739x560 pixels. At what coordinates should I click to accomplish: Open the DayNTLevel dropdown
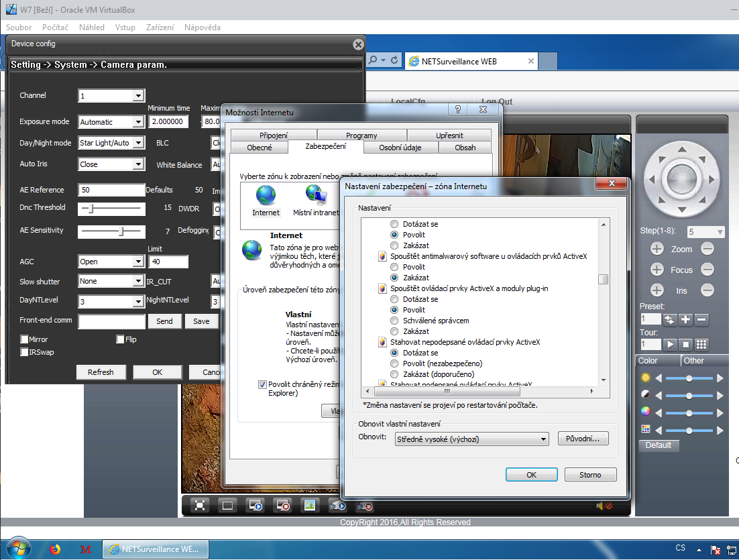click(x=138, y=301)
